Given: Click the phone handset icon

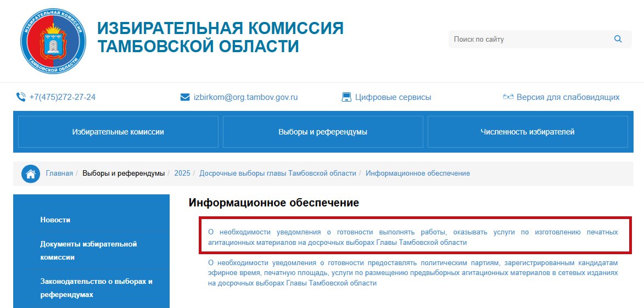Looking at the screenshot, I should coord(20,97).
